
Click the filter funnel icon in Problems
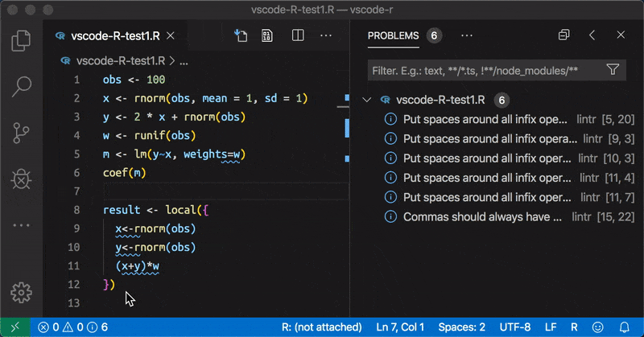point(613,70)
